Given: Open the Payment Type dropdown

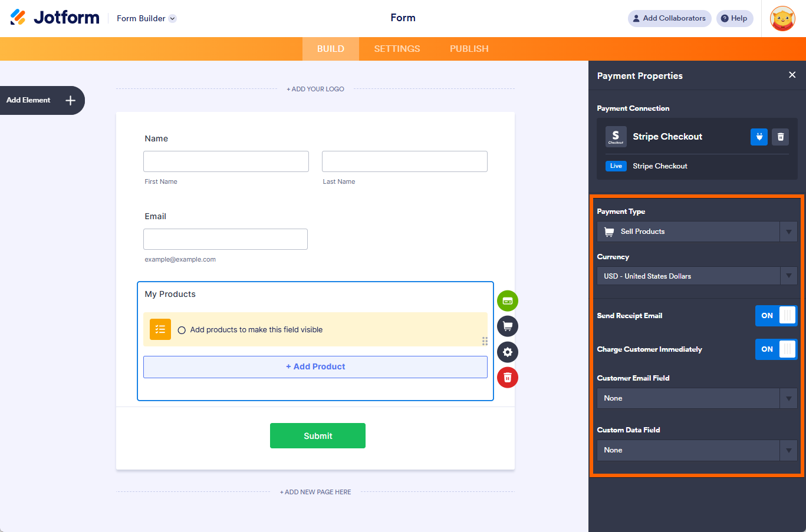Looking at the screenshot, I should (788, 231).
